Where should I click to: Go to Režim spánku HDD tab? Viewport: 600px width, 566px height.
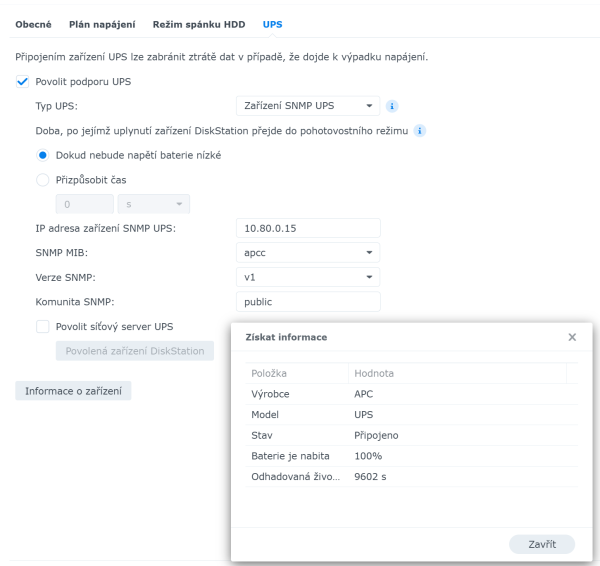pyautogui.click(x=198, y=22)
